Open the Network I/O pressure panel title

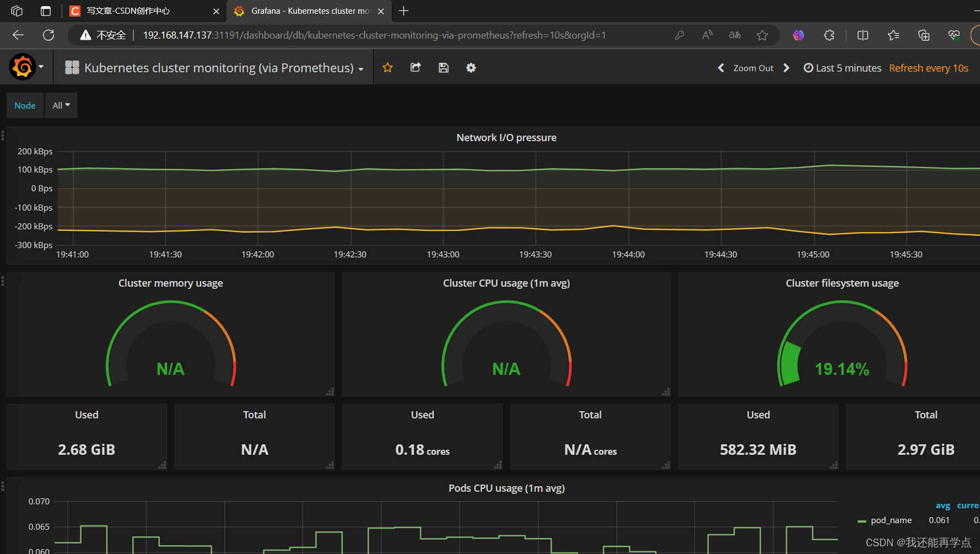[x=507, y=138]
